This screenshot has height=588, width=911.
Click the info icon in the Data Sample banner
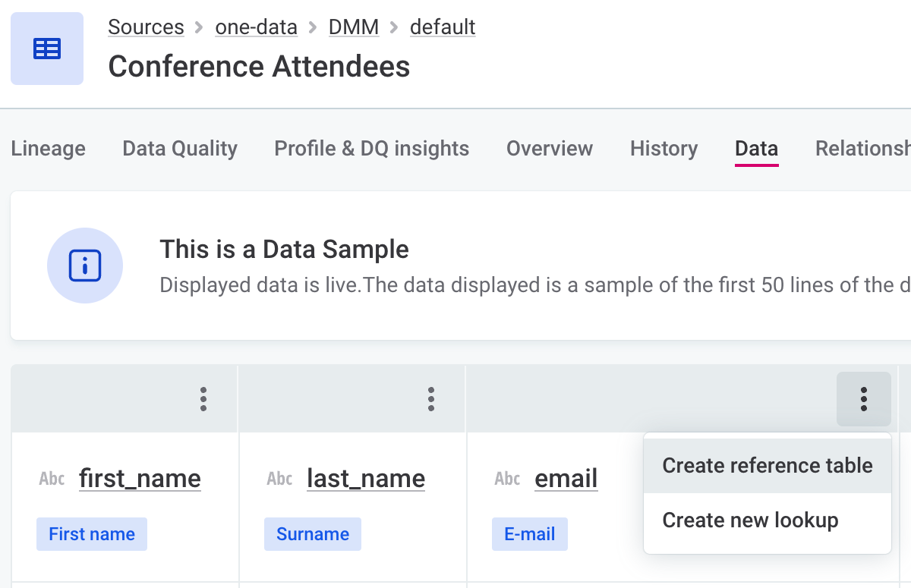point(85,266)
